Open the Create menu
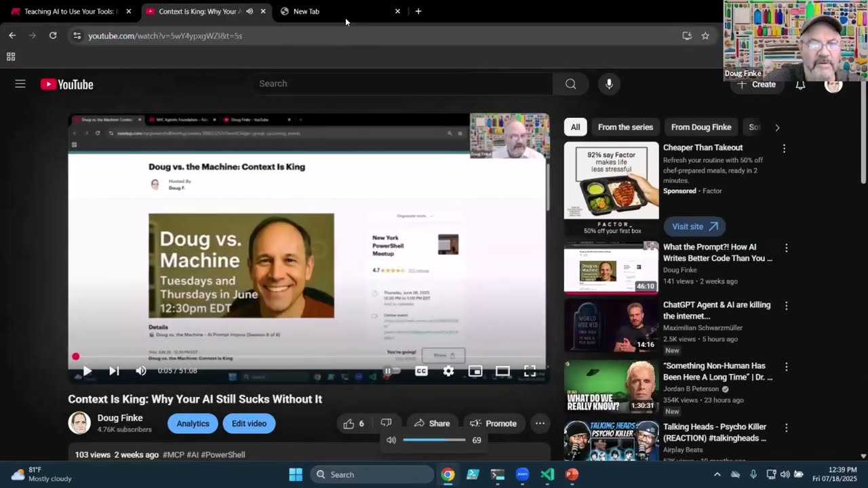Image resolution: width=868 pixels, height=488 pixels. (x=757, y=85)
